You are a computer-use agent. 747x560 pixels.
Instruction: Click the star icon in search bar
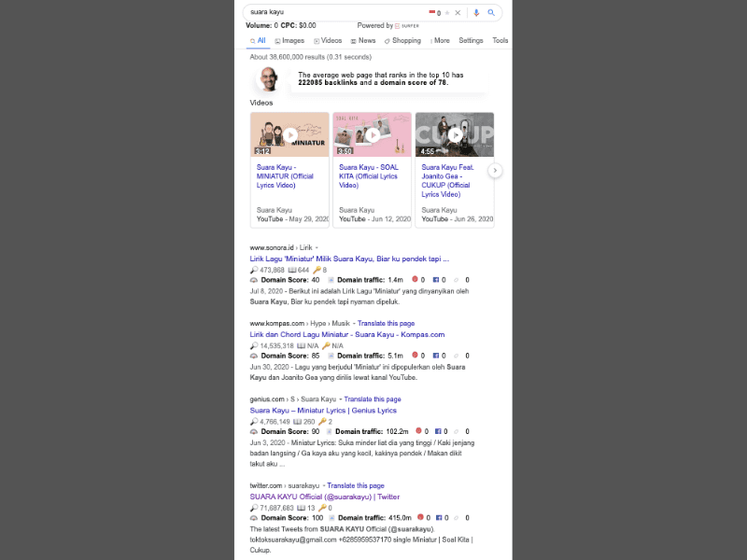[447, 13]
